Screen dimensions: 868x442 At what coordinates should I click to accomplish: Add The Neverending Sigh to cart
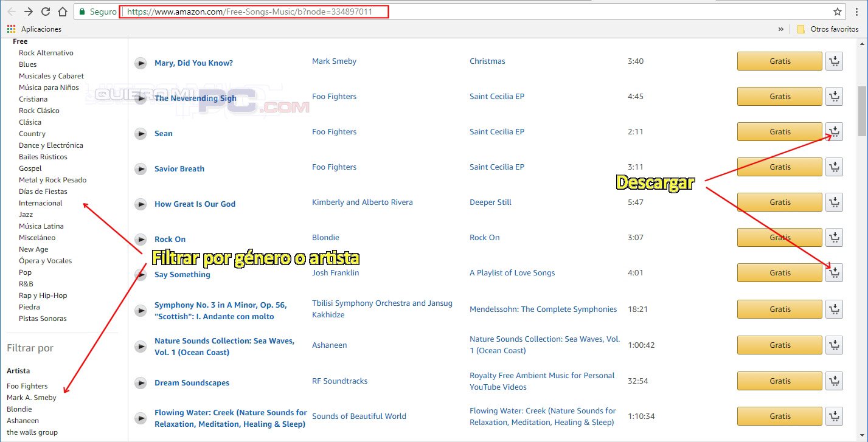tap(834, 97)
